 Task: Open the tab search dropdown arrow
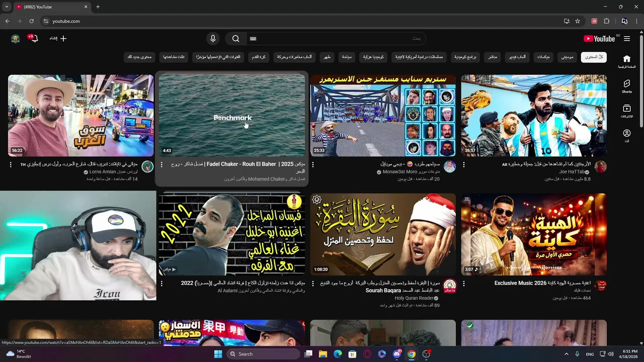7,7
